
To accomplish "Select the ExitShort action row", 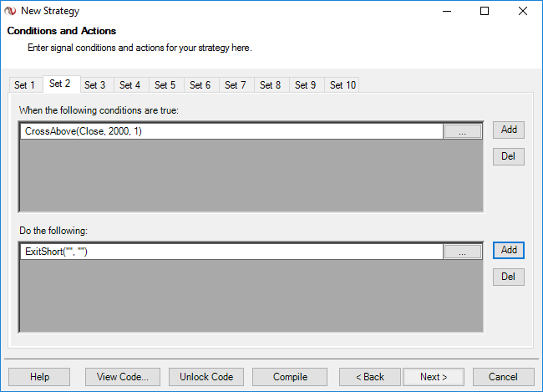I will pos(231,252).
